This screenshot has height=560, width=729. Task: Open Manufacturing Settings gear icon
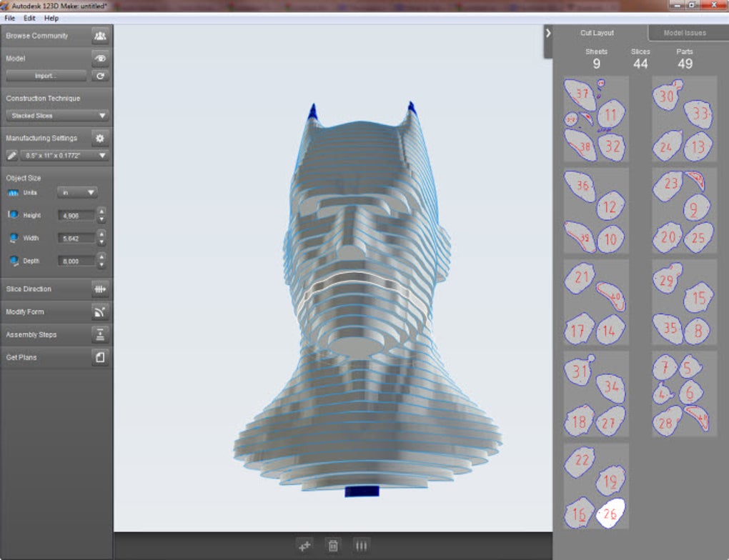tap(100, 138)
